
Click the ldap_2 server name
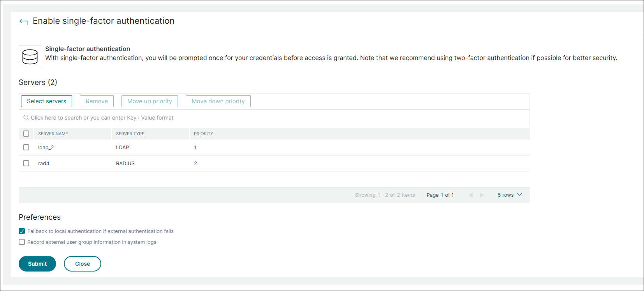(x=46, y=147)
